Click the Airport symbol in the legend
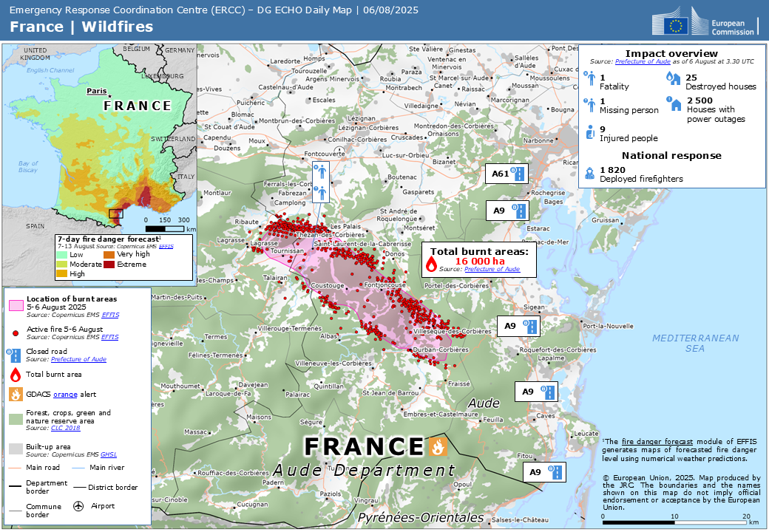The height and width of the screenshot is (532, 769). tap(79, 507)
